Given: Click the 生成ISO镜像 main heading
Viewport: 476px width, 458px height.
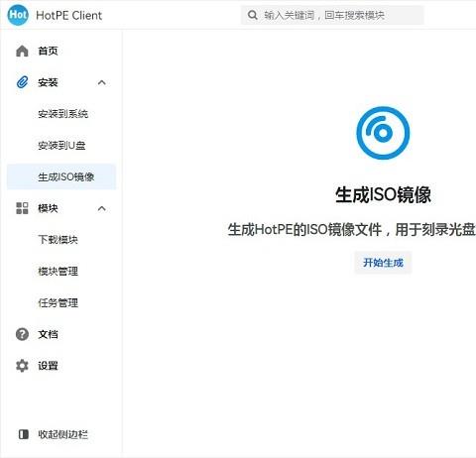Looking at the screenshot, I should [383, 194].
